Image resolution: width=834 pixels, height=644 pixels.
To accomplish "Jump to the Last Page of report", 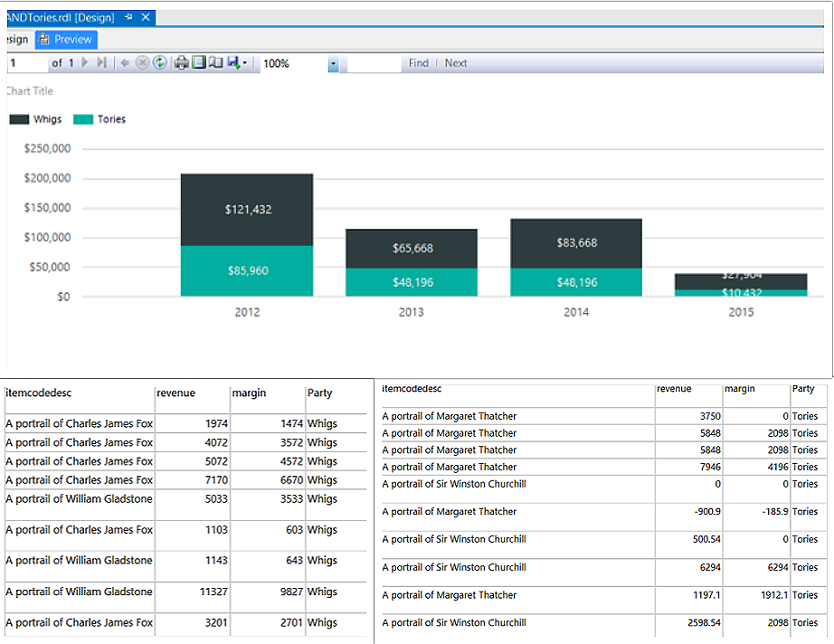I will pyautogui.click(x=101, y=63).
